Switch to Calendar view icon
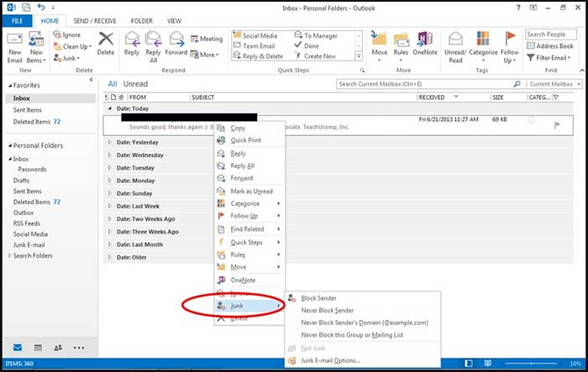The image size is (588, 372). 38,348
